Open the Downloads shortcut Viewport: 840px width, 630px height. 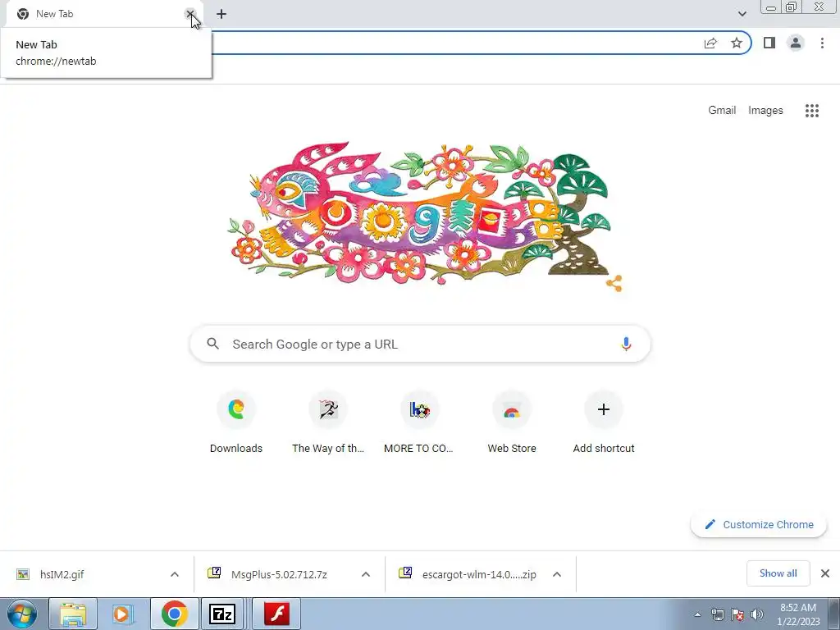[236, 422]
